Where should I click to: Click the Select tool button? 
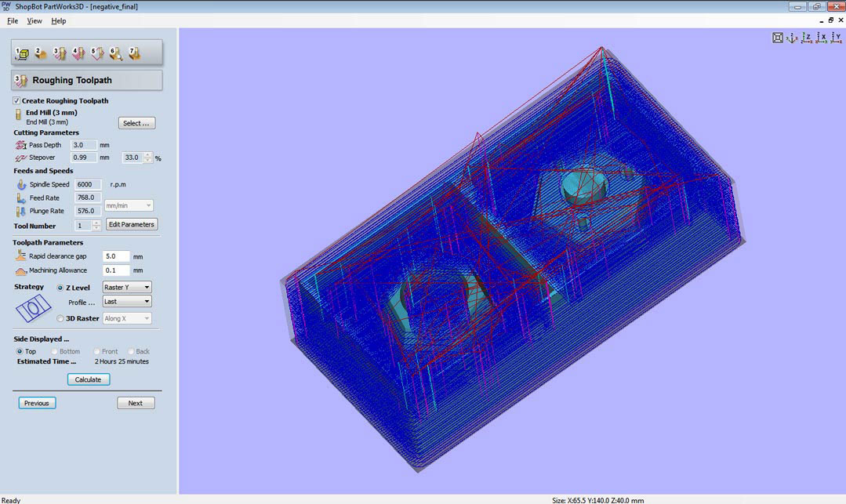point(136,123)
